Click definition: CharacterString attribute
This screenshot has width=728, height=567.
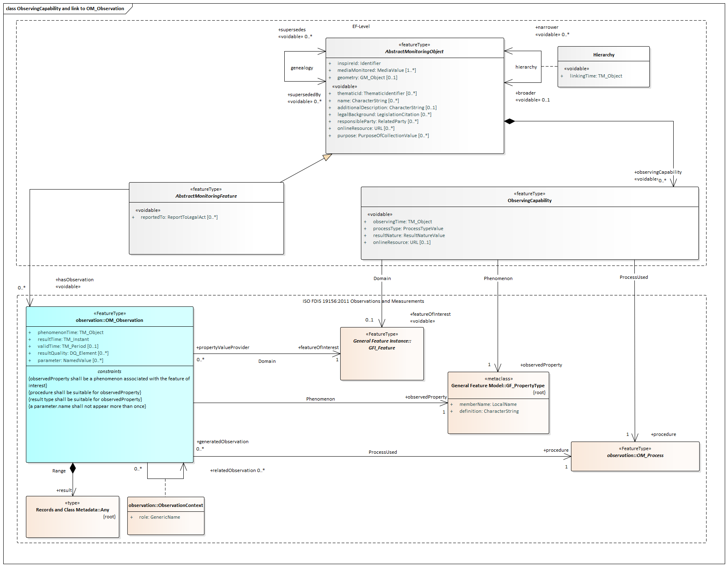tap(489, 411)
